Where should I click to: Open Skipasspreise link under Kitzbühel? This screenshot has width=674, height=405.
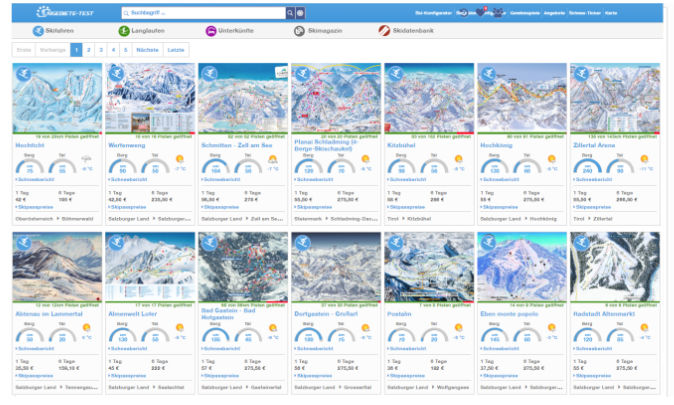click(x=407, y=207)
